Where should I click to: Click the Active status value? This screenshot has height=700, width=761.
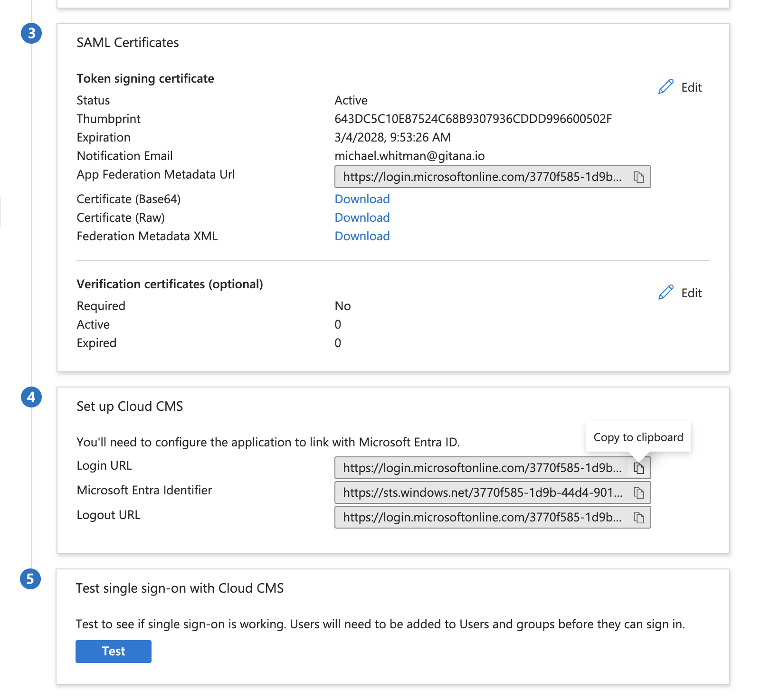pyautogui.click(x=351, y=100)
